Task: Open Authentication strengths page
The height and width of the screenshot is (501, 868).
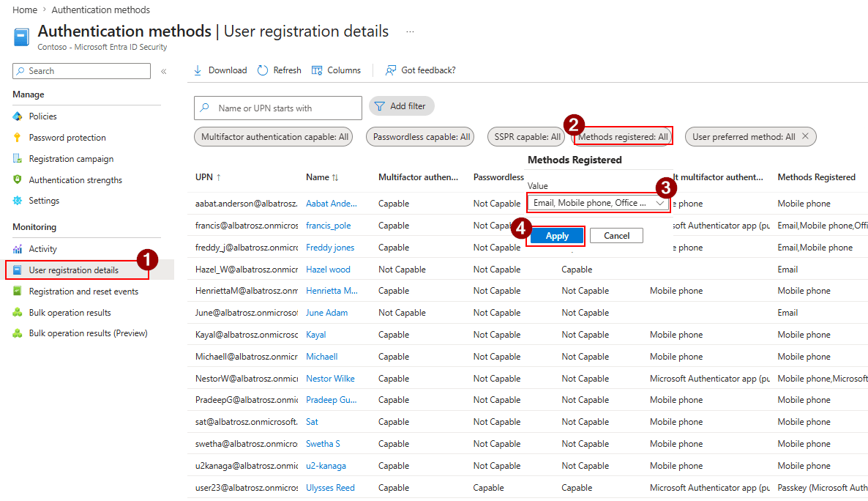Action: pos(75,180)
